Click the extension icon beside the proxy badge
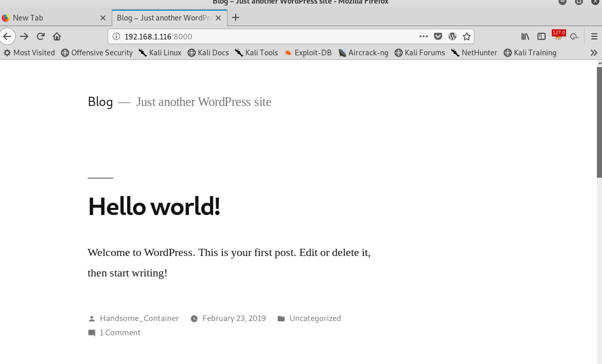The image size is (602, 364). tap(574, 37)
